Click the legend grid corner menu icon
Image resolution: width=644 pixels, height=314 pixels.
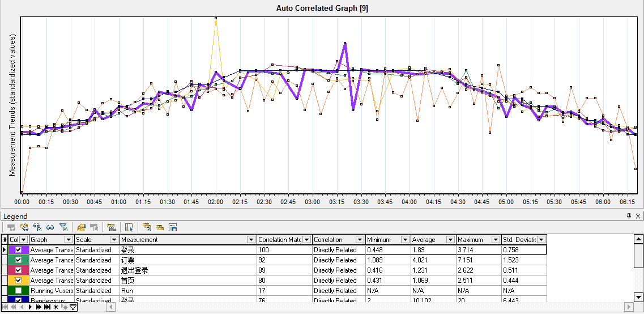point(5,239)
